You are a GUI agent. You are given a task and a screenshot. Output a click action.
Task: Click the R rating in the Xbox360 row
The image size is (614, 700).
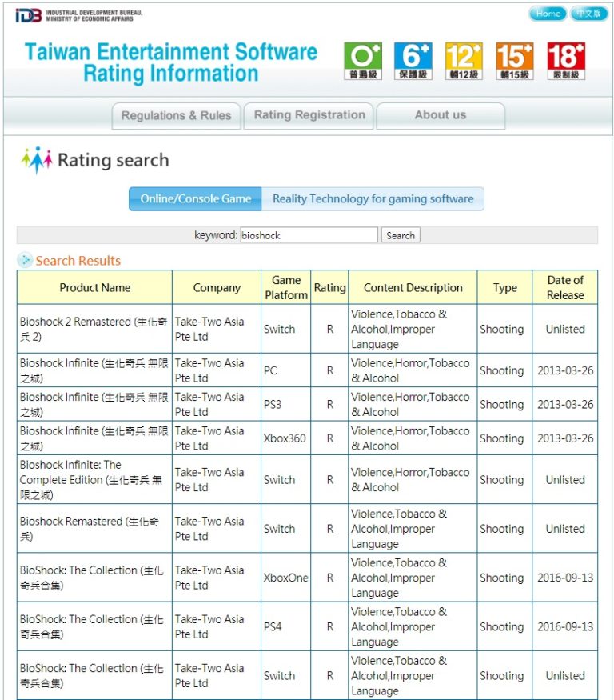(x=329, y=438)
